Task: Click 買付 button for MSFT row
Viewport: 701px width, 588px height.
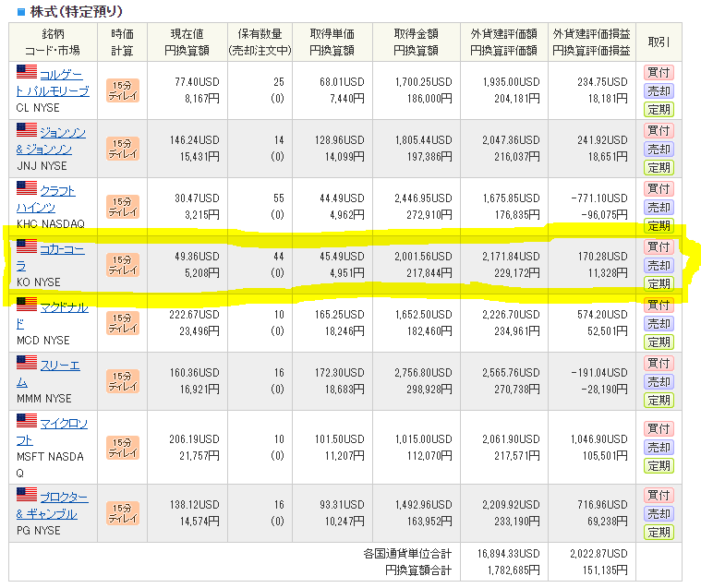Action: 659,429
